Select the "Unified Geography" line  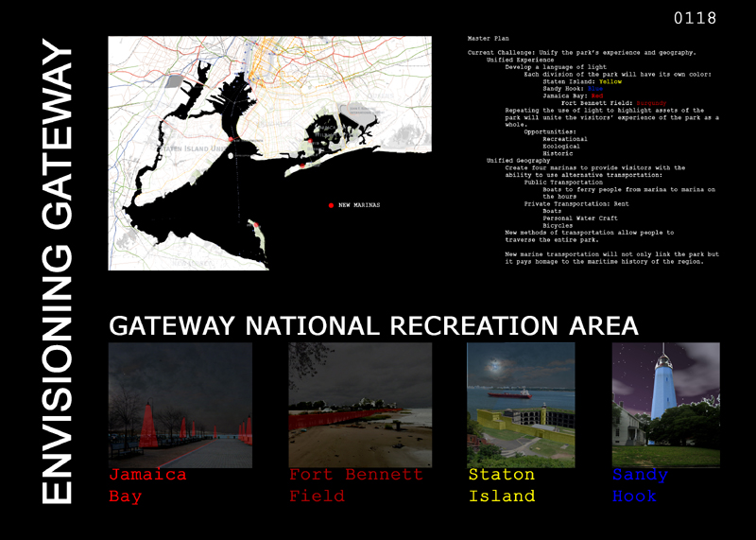click(x=518, y=161)
